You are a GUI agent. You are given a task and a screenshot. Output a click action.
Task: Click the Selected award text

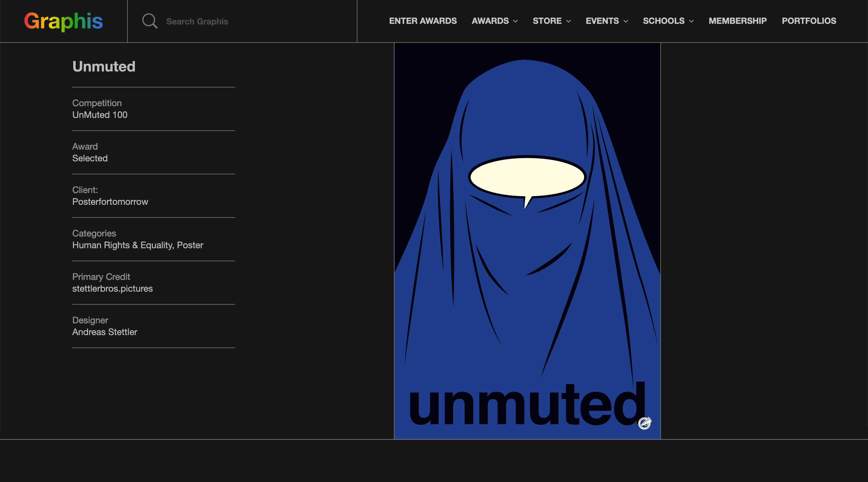(90, 158)
